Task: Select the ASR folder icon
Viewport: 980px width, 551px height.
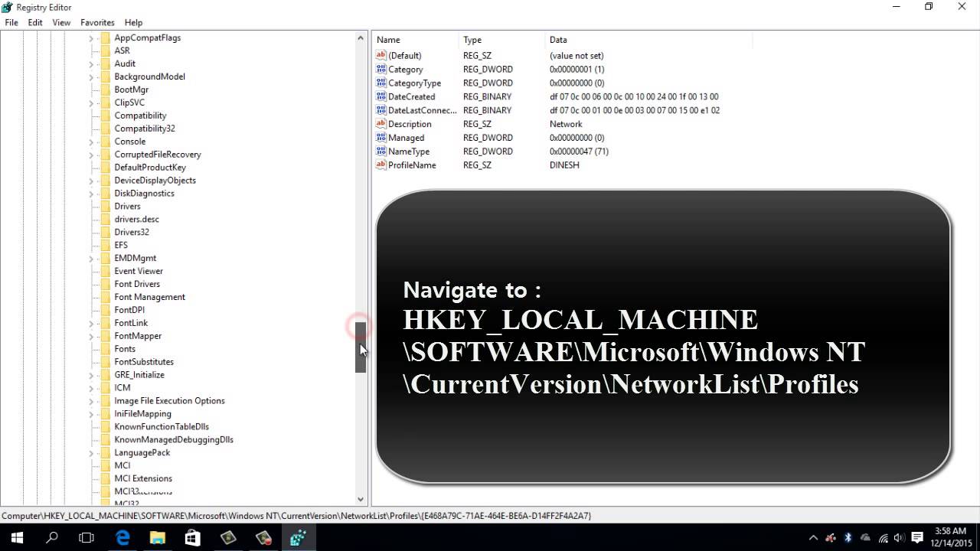Action: click(105, 51)
